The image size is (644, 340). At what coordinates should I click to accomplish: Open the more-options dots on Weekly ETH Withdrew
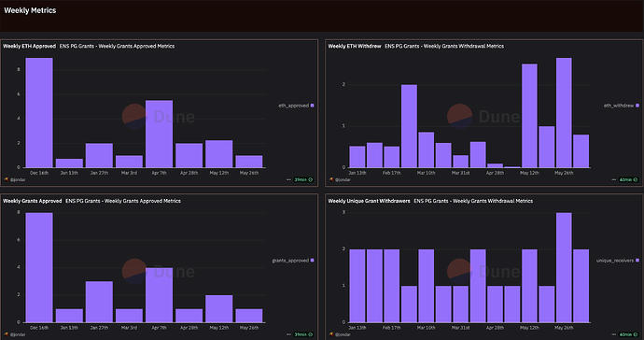[614, 179]
